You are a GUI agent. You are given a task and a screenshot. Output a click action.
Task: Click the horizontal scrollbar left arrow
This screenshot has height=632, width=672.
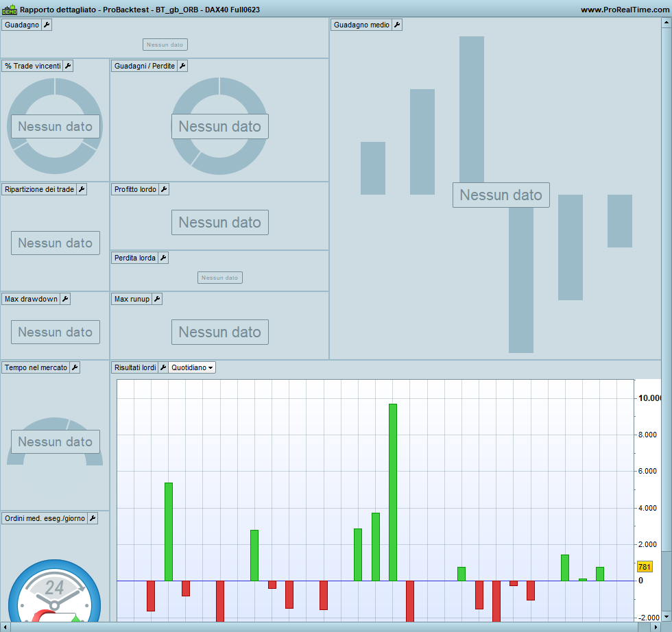[5, 627]
